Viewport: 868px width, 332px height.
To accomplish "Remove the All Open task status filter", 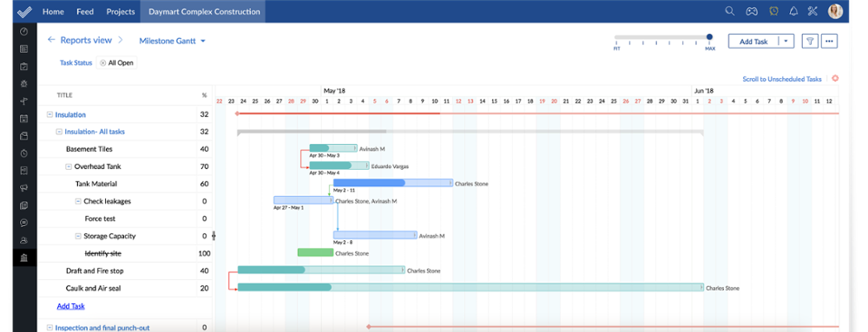I will point(103,63).
